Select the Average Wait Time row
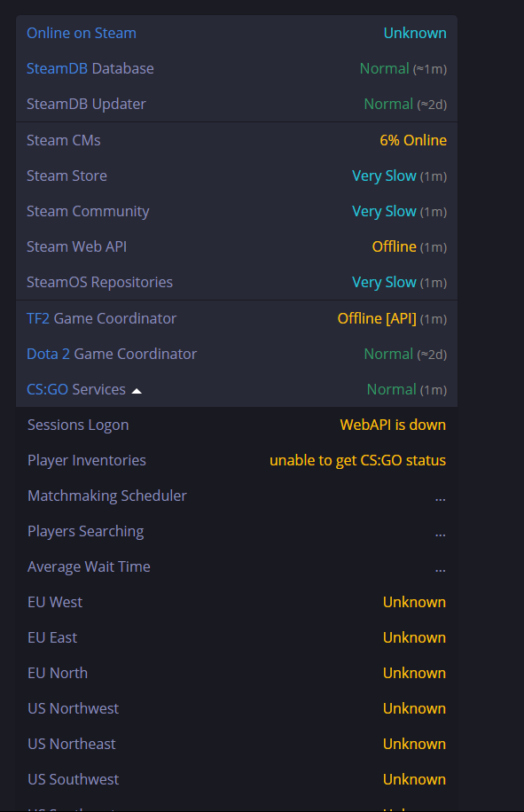Image resolution: width=524 pixels, height=812 pixels. coord(237,567)
